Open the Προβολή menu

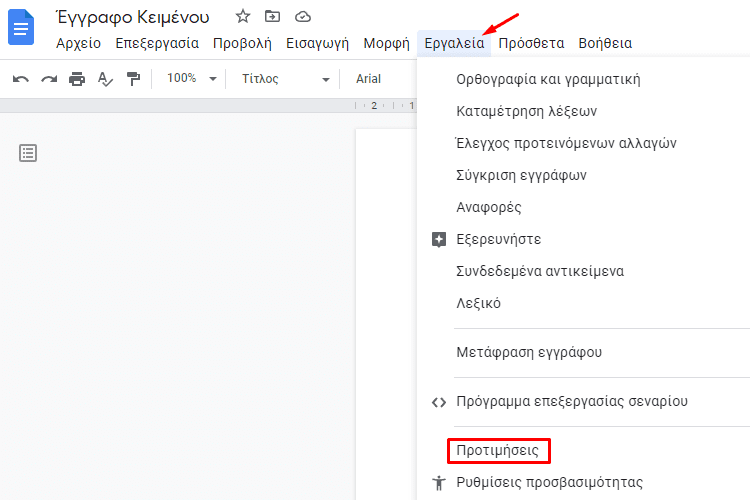coord(242,44)
